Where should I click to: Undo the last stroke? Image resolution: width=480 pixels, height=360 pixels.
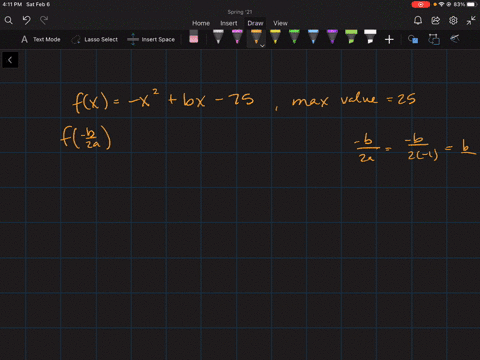(27, 20)
